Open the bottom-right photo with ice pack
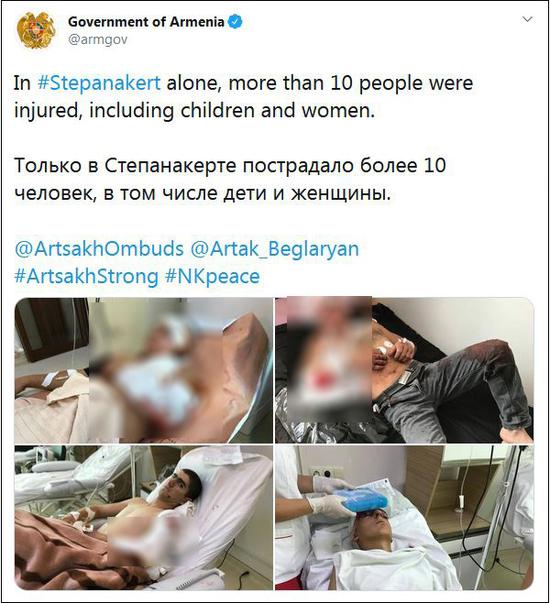The height and width of the screenshot is (603, 550). pos(404,518)
